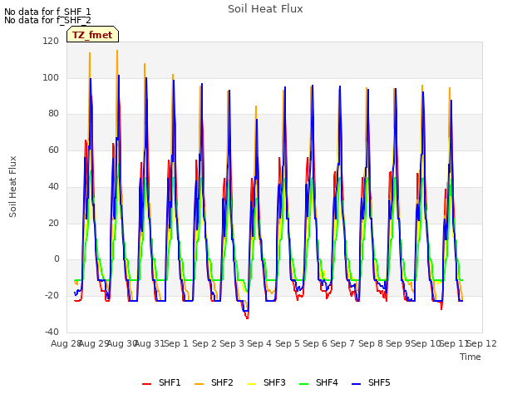Viewport: 532px width, 399px height.
Task: Click the SHF2 legend label
Action: click(222, 382)
